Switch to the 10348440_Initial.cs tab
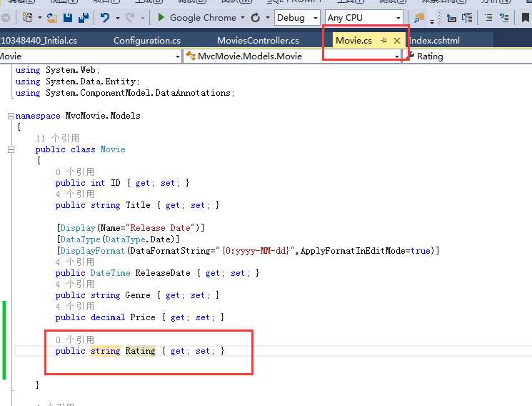Image resolution: width=532 pixels, height=406 pixels. pyautogui.click(x=39, y=41)
